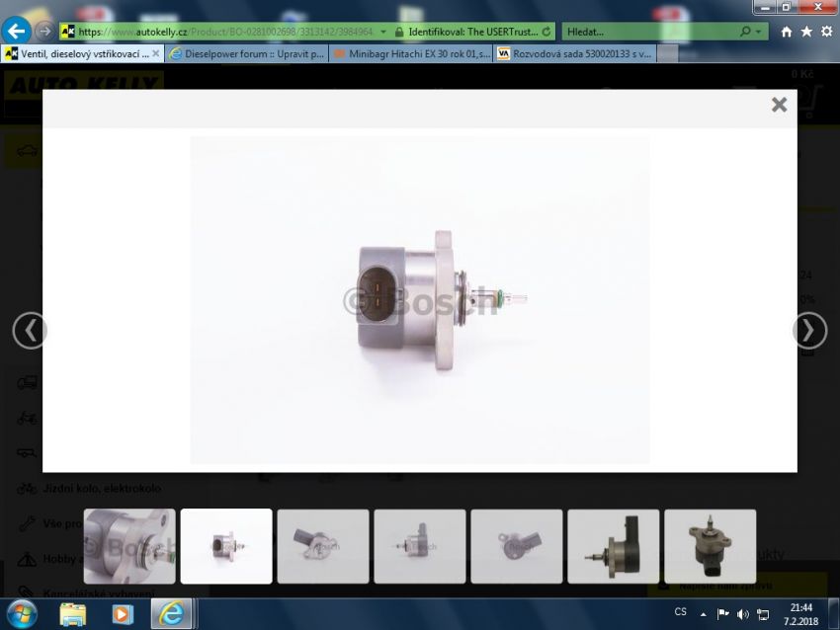Screen dimensions: 840x630
Task: Show the previous product image
Action: point(30,331)
